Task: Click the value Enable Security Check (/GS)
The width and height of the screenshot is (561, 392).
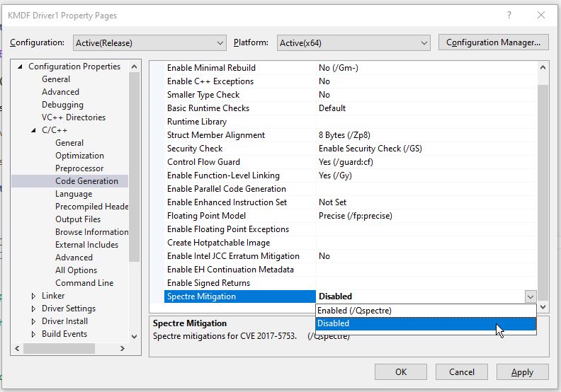Action: pyautogui.click(x=370, y=149)
